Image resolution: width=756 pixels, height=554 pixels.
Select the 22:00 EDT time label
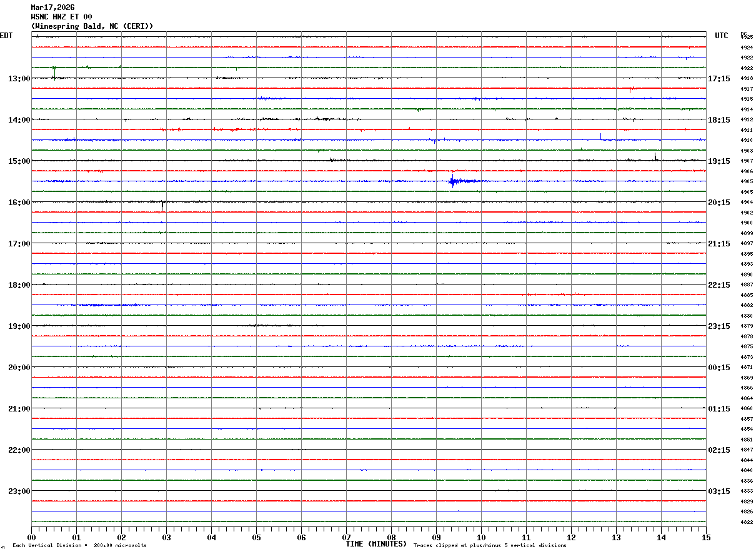click(x=19, y=450)
